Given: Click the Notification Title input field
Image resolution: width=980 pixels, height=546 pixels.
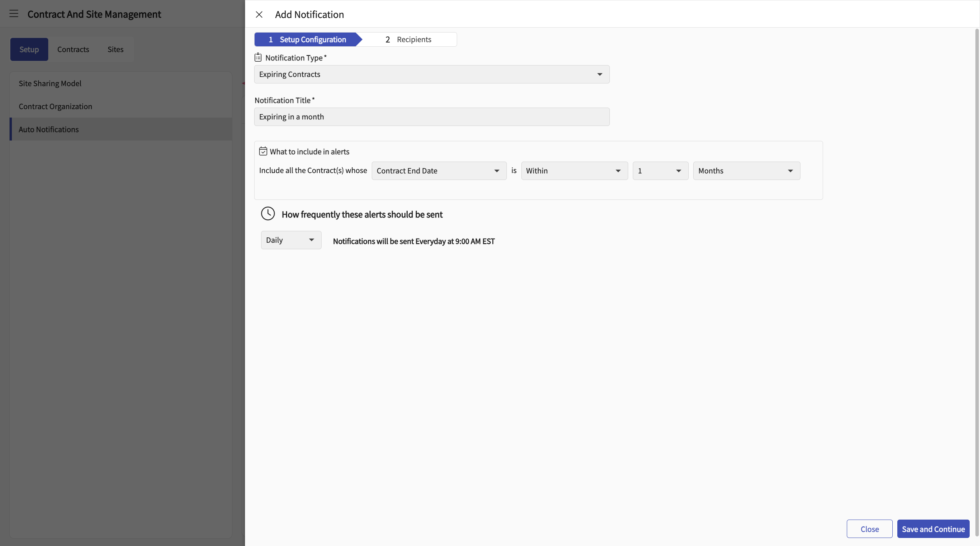Looking at the screenshot, I should pyautogui.click(x=431, y=117).
